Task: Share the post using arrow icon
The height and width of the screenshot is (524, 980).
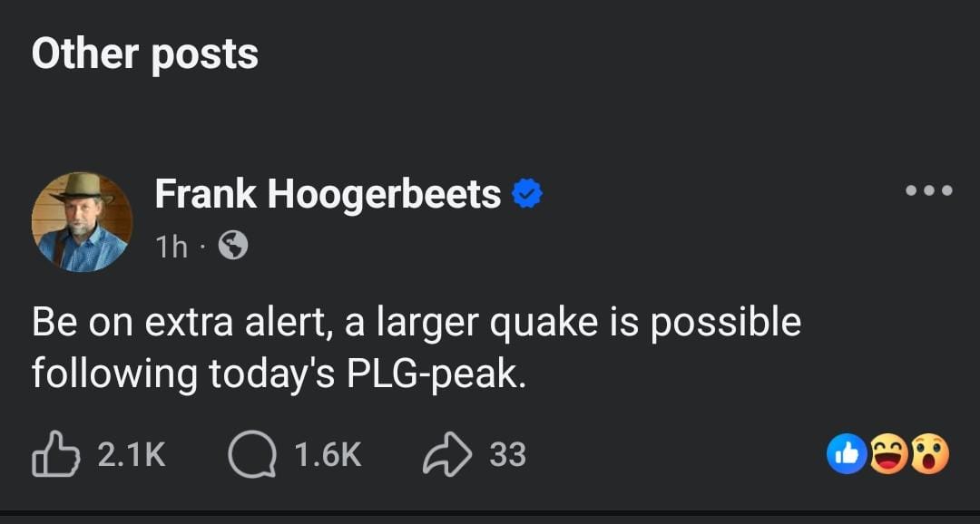Action: point(447,454)
